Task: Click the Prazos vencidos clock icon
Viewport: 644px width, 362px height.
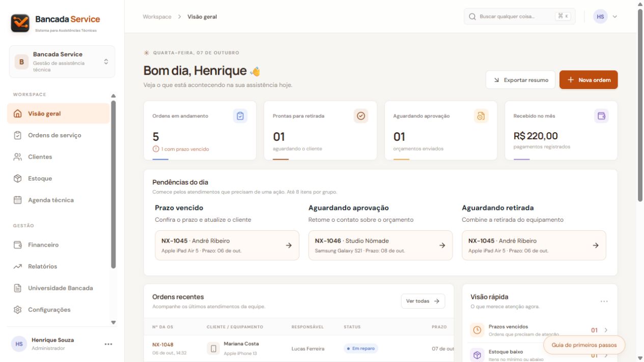Action: tap(477, 330)
